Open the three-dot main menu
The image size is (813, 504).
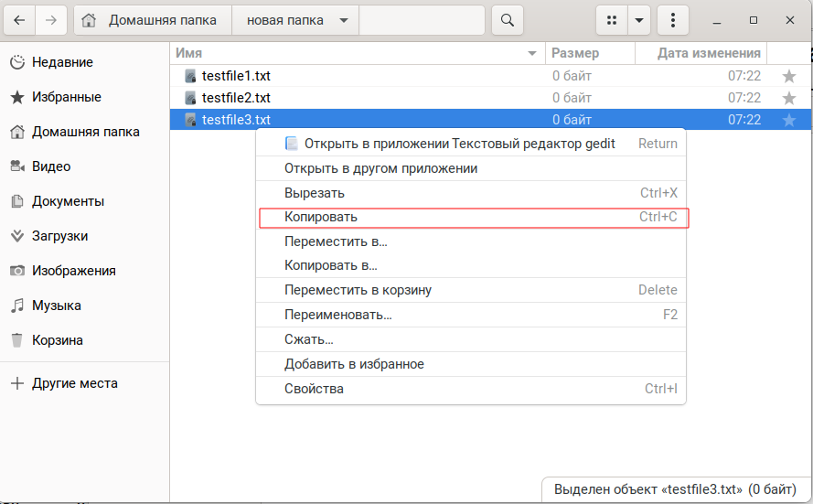tap(673, 20)
